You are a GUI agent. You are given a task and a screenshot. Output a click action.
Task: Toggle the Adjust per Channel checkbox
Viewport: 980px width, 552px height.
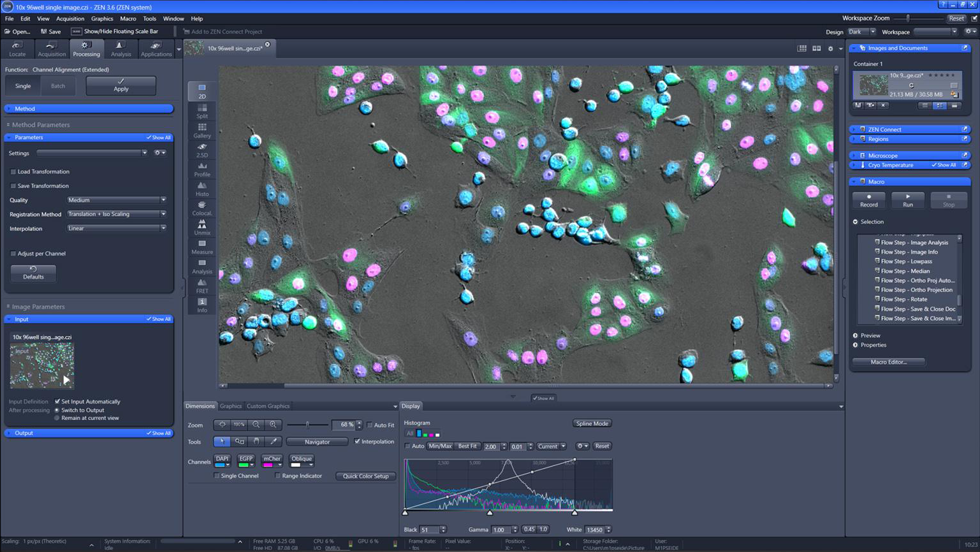click(x=13, y=254)
